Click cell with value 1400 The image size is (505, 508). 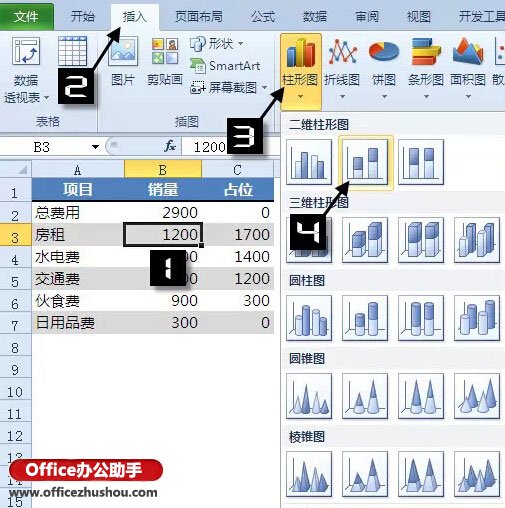pos(238,257)
